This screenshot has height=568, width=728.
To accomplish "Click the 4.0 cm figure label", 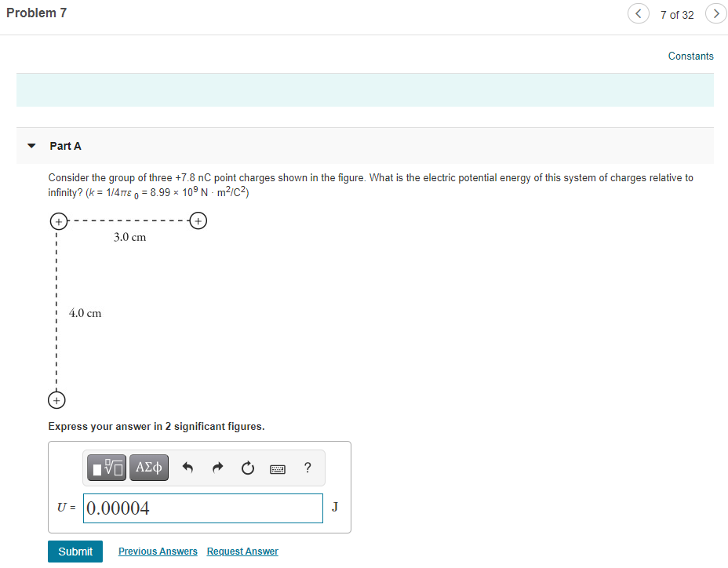I will pos(85,313).
